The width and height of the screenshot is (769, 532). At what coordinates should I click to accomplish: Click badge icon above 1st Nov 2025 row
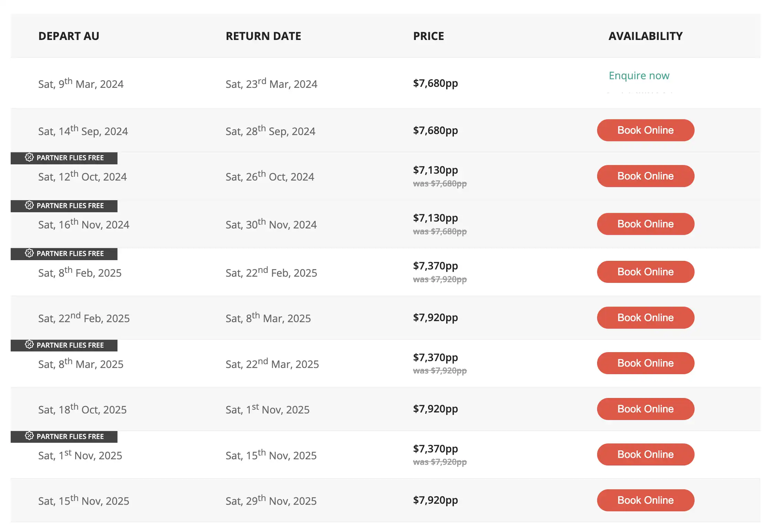[x=29, y=436]
